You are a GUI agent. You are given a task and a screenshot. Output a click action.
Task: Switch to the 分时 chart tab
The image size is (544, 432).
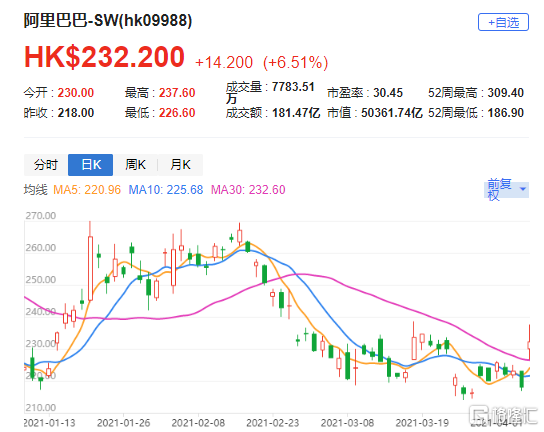click(46, 165)
